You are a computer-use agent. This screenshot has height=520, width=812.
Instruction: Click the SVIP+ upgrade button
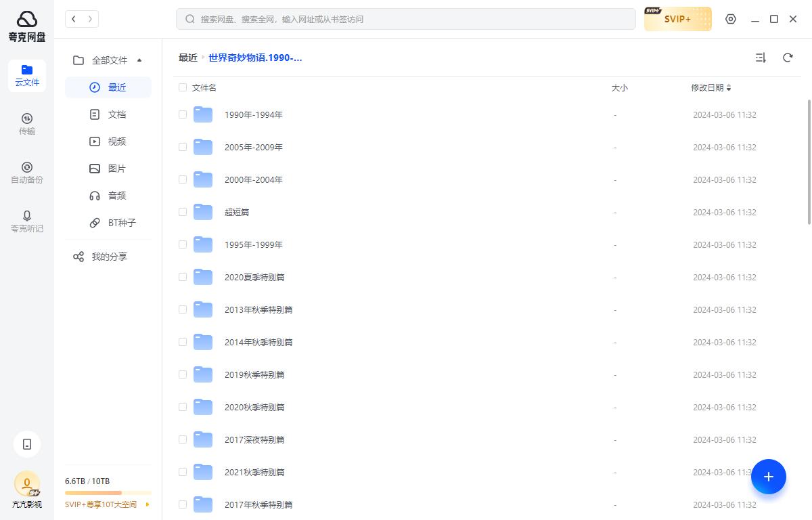[677, 19]
